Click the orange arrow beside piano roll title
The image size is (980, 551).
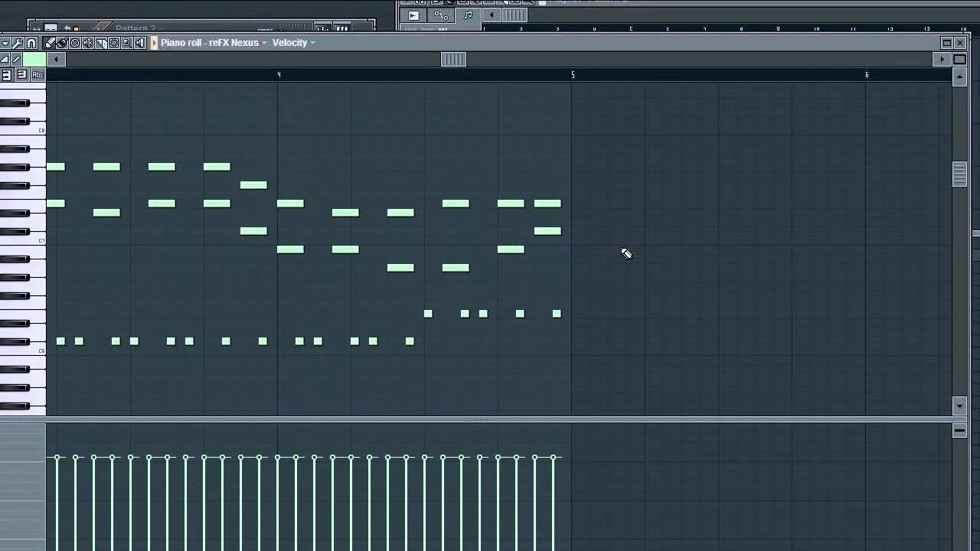coord(154,43)
